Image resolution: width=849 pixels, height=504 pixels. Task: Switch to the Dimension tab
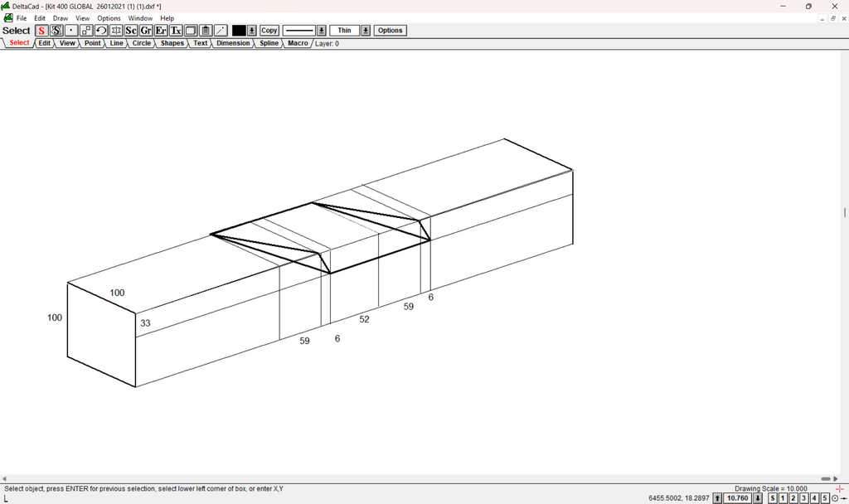pyautogui.click(x=233, y=43)
